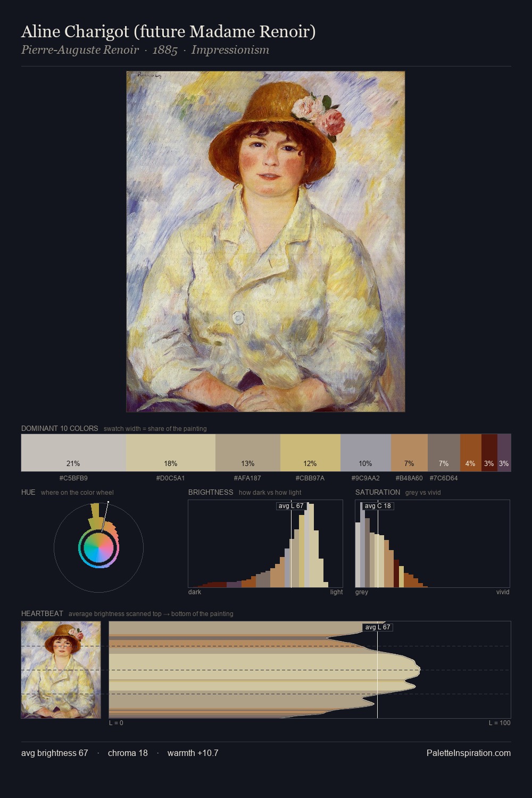
Task: Click the hue color wheel
Action: [98, 547]
